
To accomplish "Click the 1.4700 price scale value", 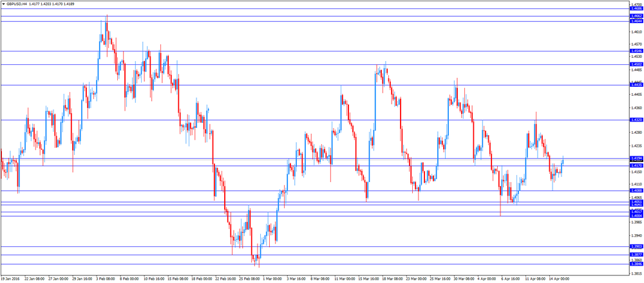I will click(x=636, y=5).
